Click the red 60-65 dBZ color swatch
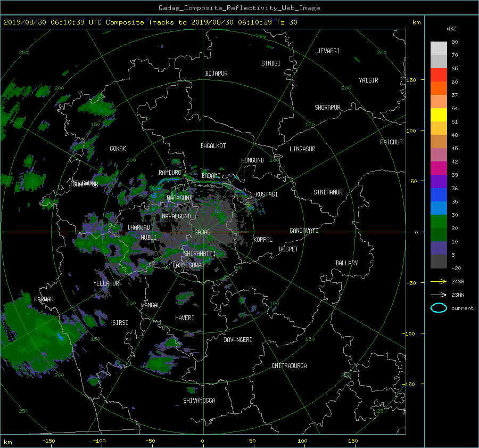 [439, 75]
